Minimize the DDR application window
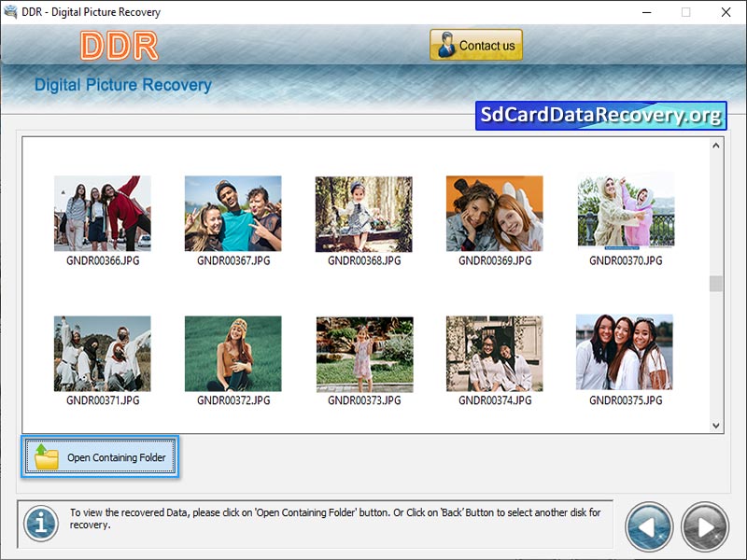The image size is (747, 560). click(x=645, y=13)
